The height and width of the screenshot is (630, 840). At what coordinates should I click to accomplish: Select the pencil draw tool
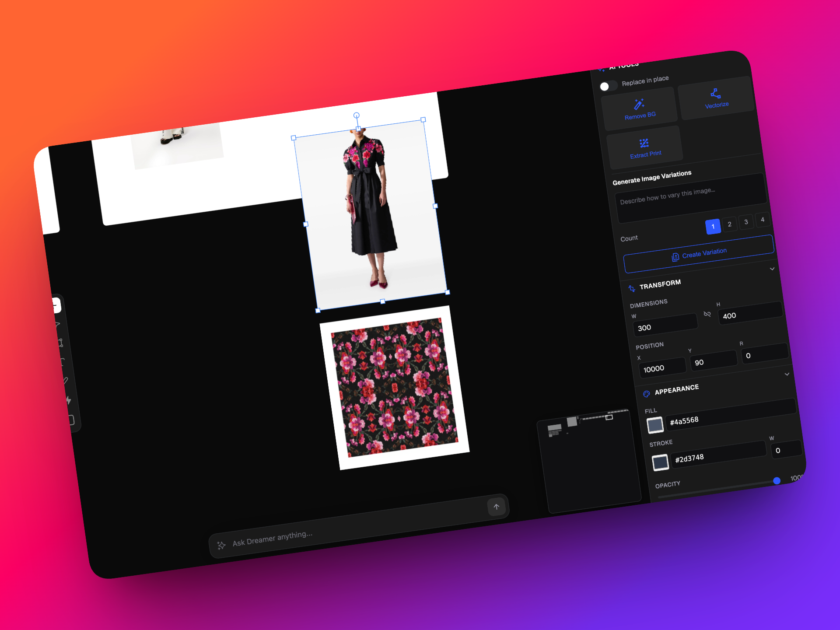click(x=66, y=381)
